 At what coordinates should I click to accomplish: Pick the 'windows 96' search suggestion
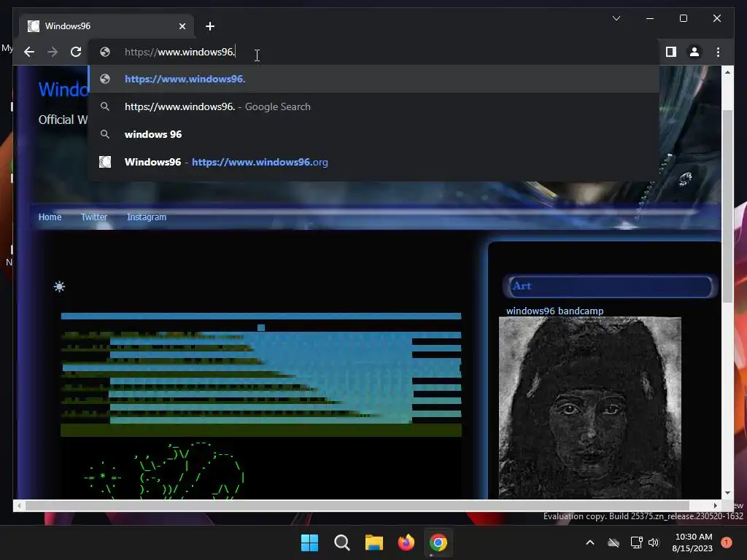click(x=374, y=134)
